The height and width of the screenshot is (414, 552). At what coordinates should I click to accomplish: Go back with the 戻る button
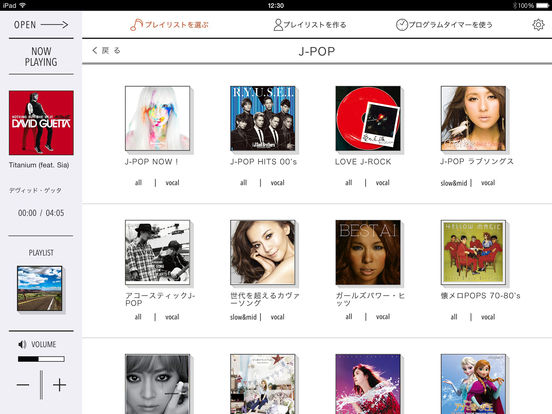[106, 51]
